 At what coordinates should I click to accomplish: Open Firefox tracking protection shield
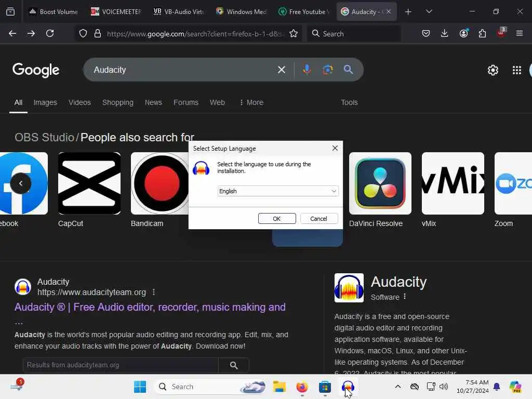[83, 33]
